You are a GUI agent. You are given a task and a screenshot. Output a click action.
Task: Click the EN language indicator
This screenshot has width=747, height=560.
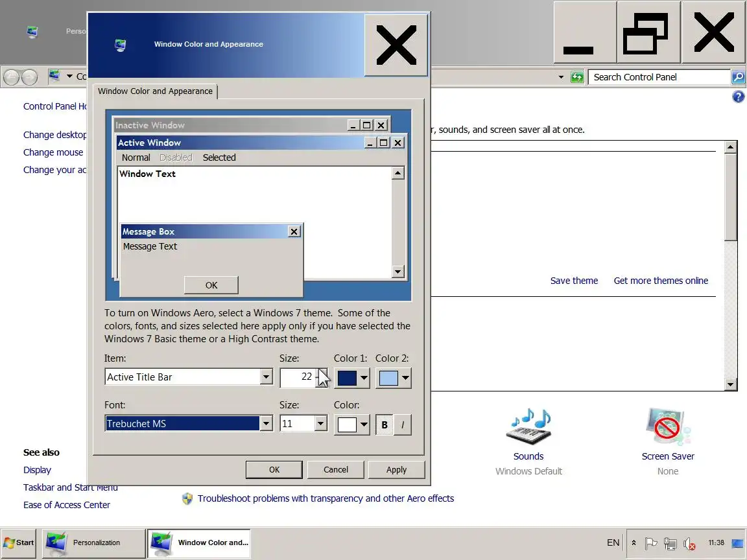(x=613, y=543)
